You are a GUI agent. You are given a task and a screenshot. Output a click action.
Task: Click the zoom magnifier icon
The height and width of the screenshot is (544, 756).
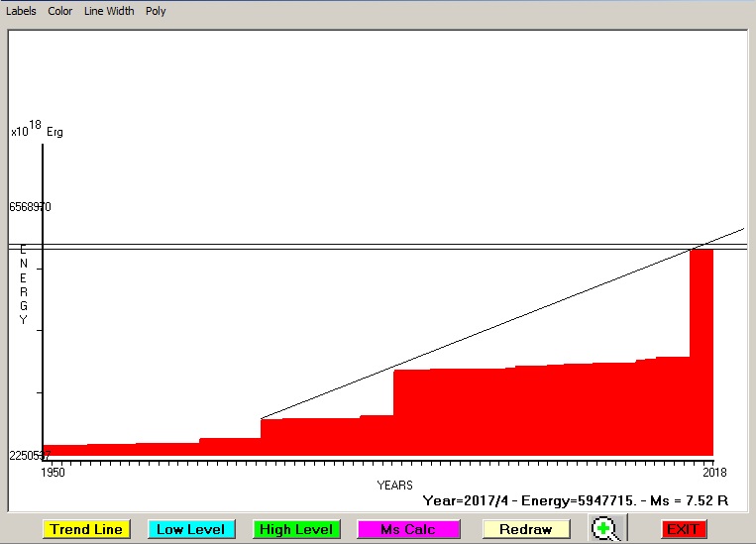603,529
